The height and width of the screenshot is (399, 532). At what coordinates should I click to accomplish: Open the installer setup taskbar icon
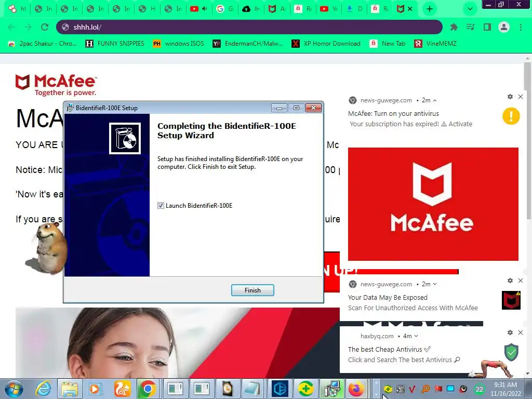coord(331,389)
